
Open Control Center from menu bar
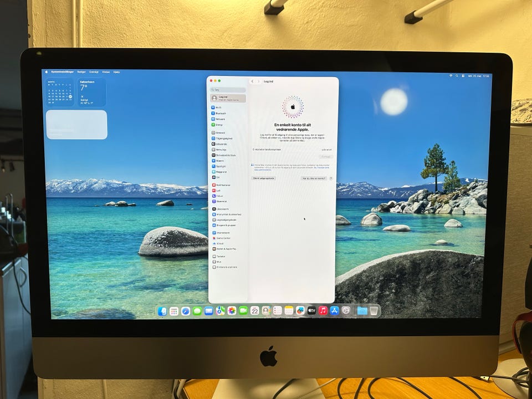tap(463, 76)
